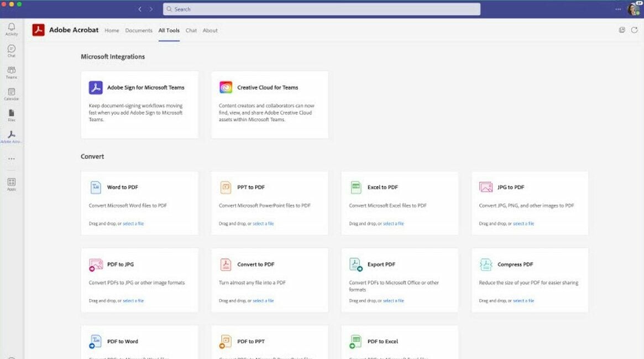This screenshot has width=644, height=359.
Task: Click select a file in Excel to PDF
Action: (x=394, y=224)
